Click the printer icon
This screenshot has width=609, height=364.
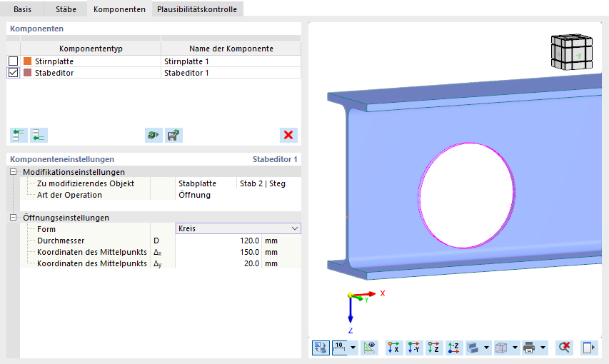[x=529, y=348]
